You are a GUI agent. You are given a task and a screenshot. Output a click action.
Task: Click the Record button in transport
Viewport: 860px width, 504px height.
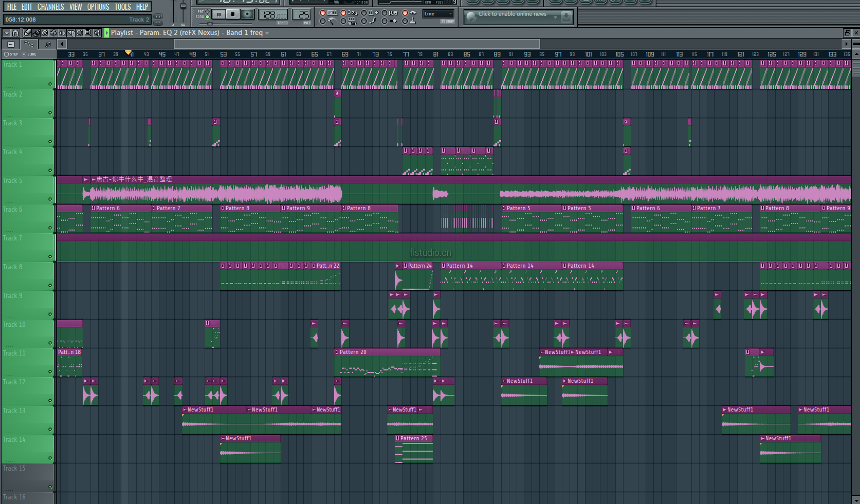[247, 14]
